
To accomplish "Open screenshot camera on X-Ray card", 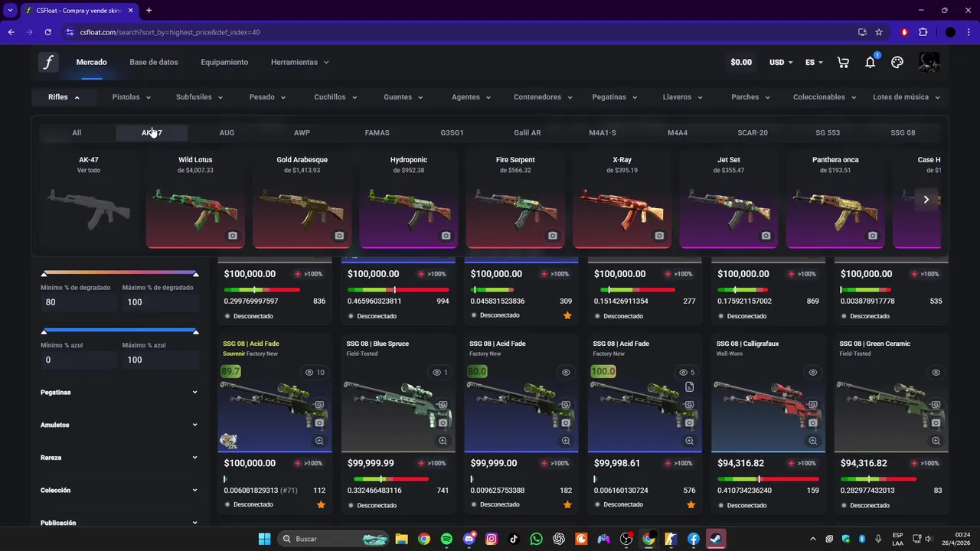I will (x=659, y=236).
